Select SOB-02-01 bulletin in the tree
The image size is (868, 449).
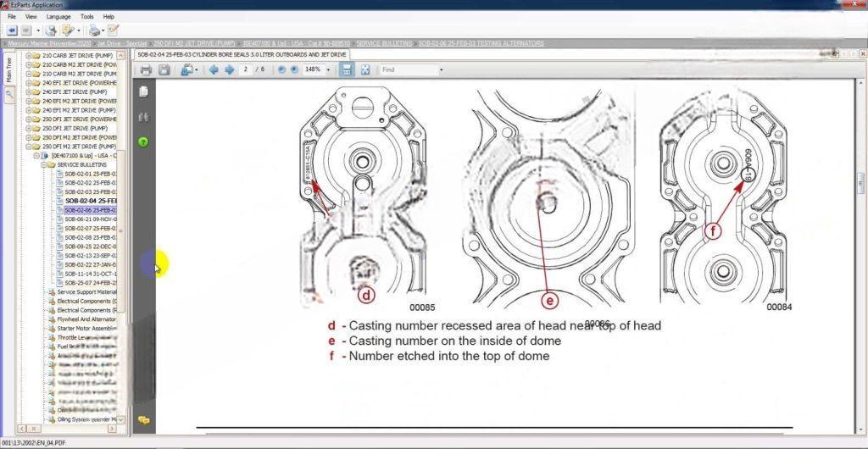click(x=90, y=173)
